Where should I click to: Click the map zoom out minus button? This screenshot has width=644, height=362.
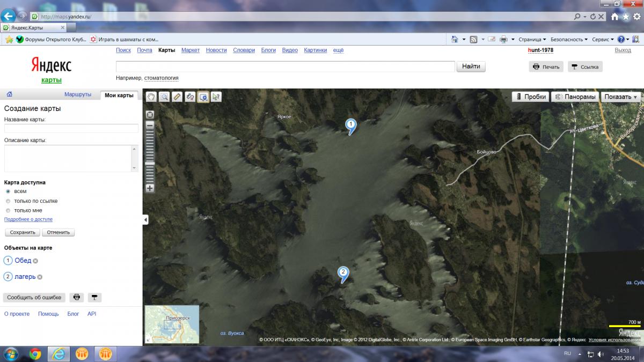pos(150,125)
